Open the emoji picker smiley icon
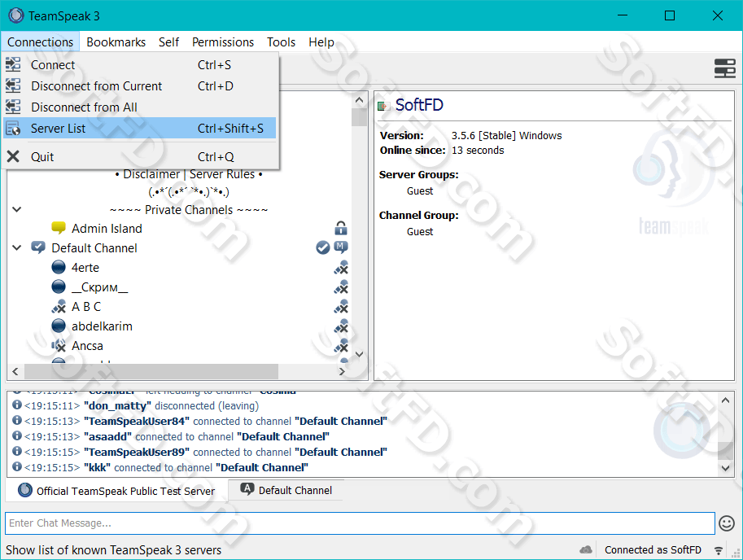This screenshot has width=743, height=560. (x=727, y=523)
